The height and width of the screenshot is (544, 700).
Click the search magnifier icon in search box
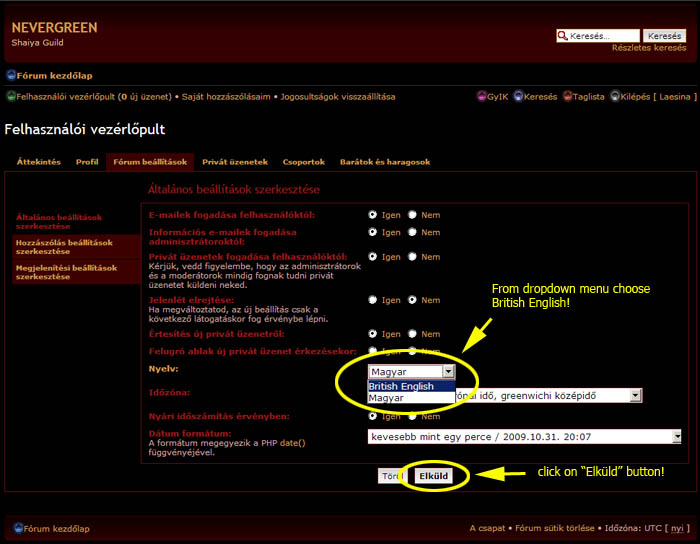[563, 36]
